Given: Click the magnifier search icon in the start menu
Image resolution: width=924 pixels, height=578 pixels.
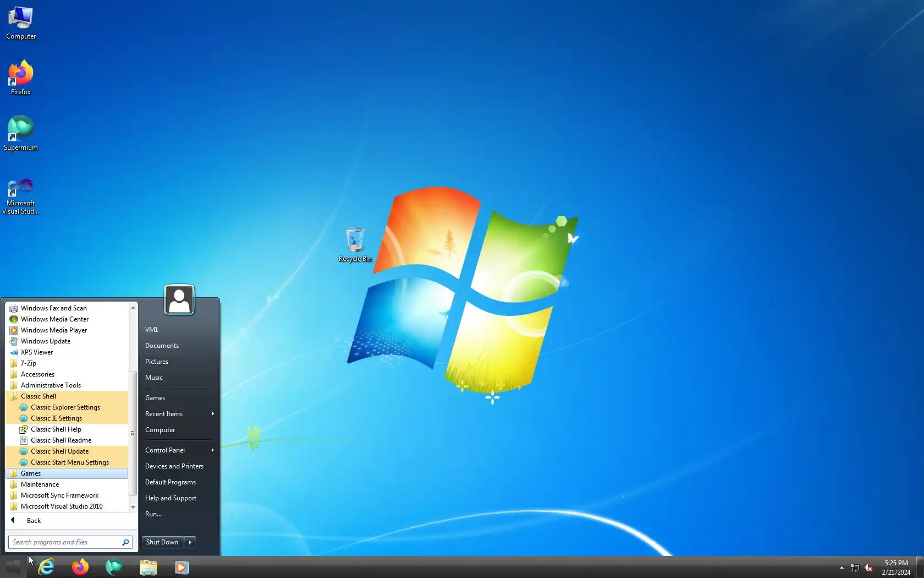Looking at the screenshot, I should click(x=126, y=542).
